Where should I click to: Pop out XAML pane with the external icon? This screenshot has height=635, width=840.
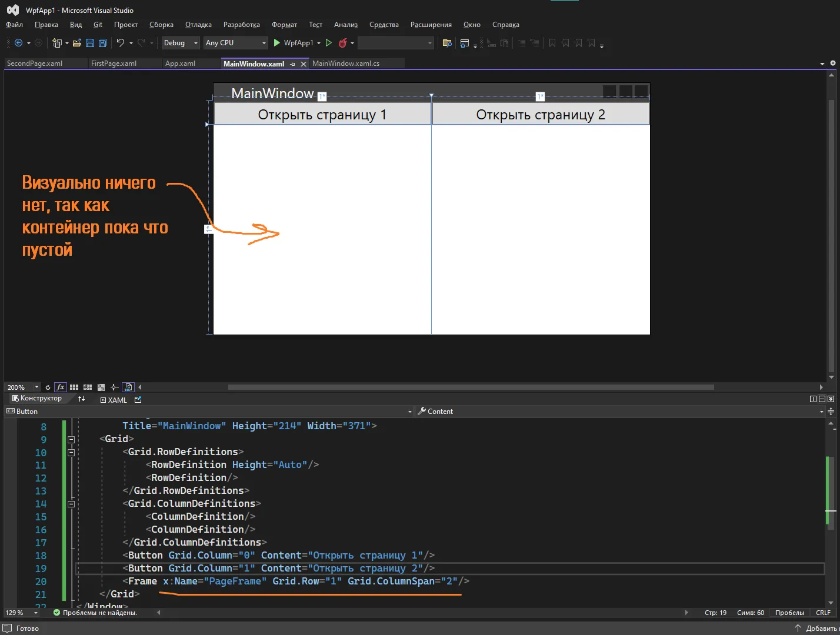click(x=138, y=399)
